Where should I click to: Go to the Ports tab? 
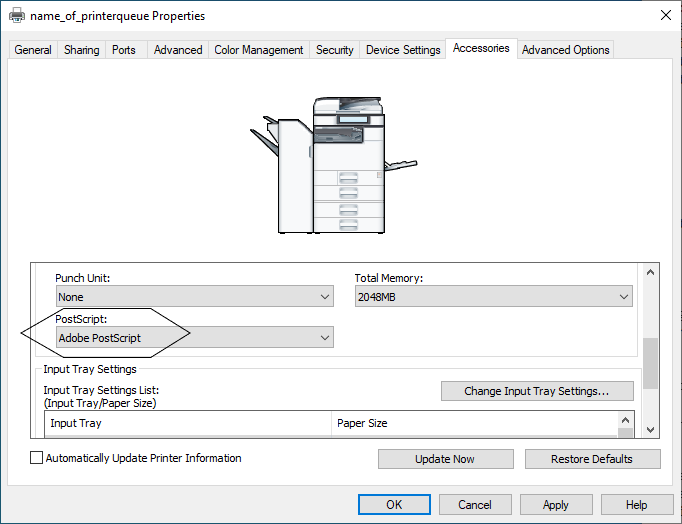coord(124,50)
